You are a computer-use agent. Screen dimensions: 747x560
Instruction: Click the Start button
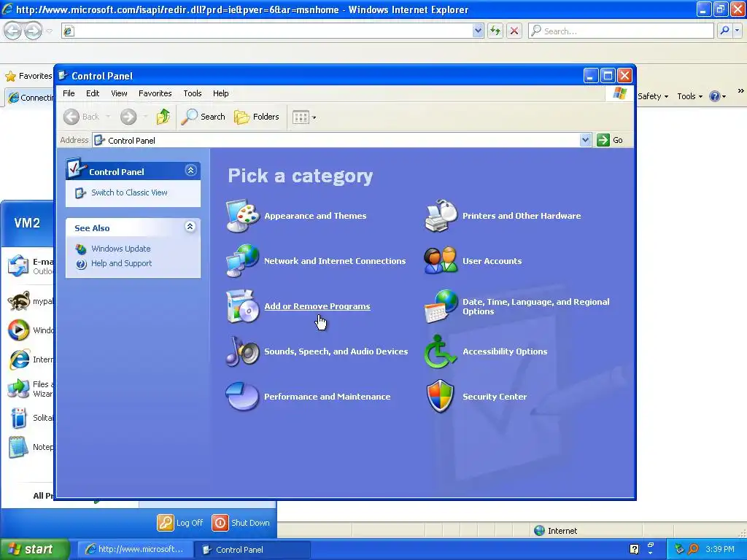pos(35,549)
